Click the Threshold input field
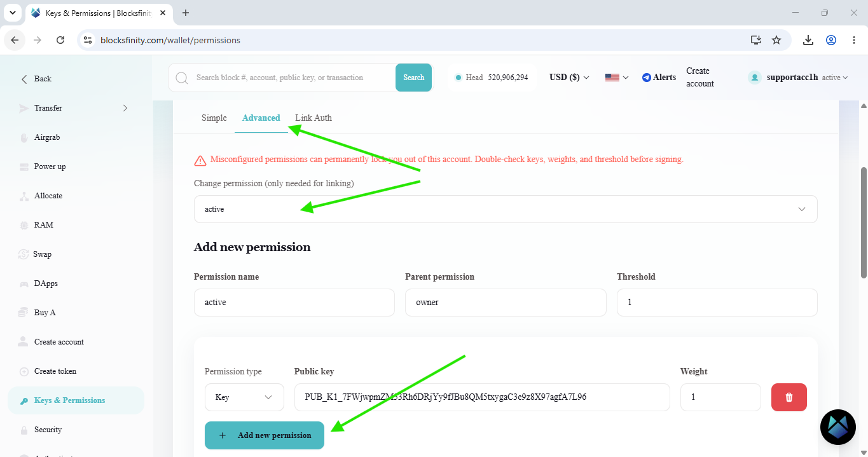The width and height of the screenshot is (868, 457). pos(717,303)
